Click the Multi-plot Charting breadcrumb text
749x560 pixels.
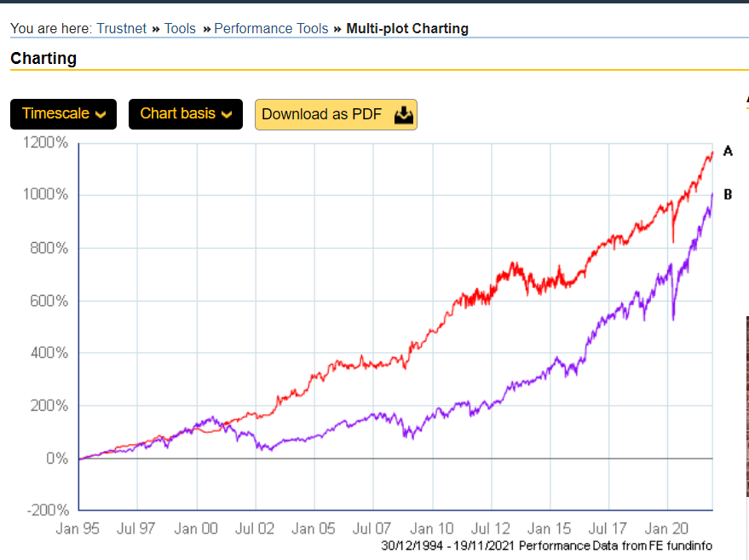(x=407, y=29)
